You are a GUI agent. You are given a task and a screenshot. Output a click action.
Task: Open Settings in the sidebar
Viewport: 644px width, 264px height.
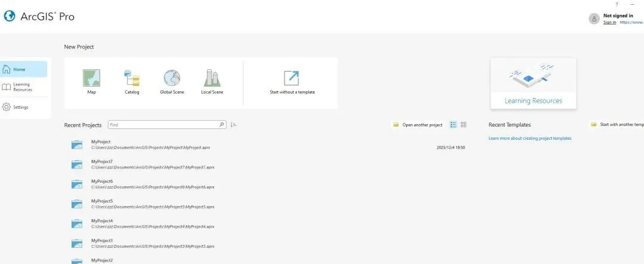click(23, 108)
